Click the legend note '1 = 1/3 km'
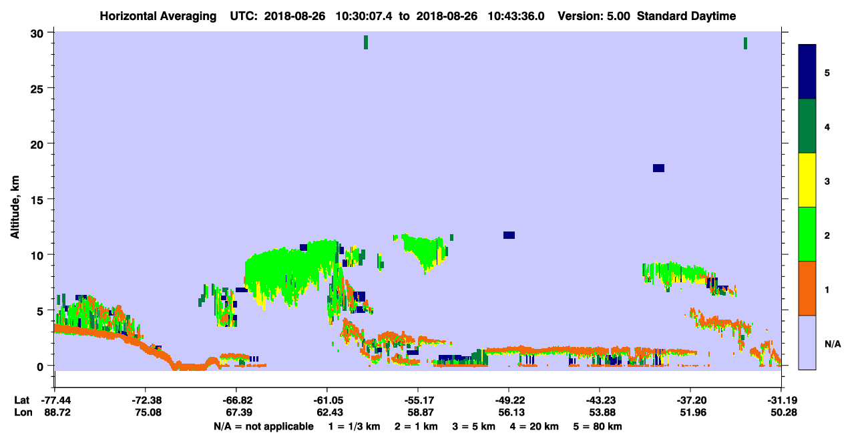The width and height of the screenshot is (868, 445). pyautogui.click(x=355, y=426)
